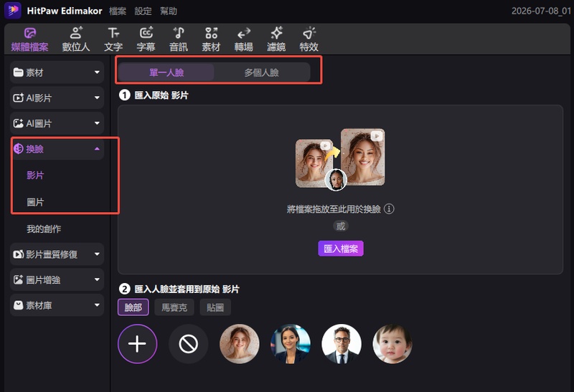Open the 特效 effects tool
This screenshot has height=392, width=574.
coord(309,39)
